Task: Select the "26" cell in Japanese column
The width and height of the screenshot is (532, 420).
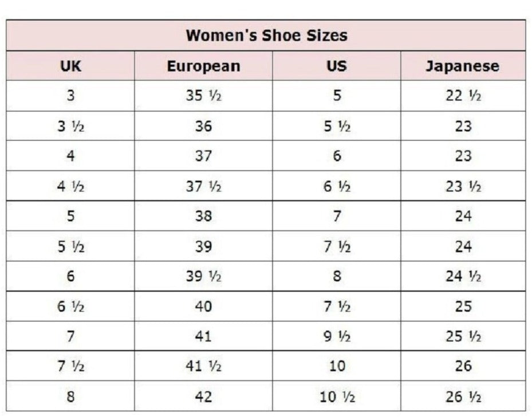Action: pyautogui.click(x=463, y=366)
